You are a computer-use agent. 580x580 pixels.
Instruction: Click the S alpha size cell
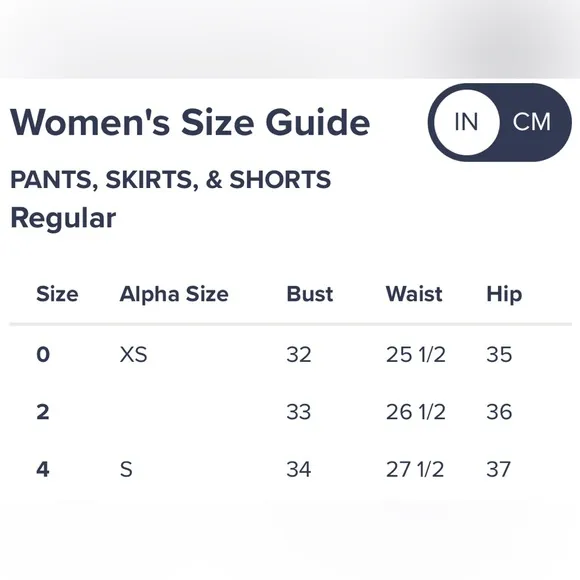point(126,469)
